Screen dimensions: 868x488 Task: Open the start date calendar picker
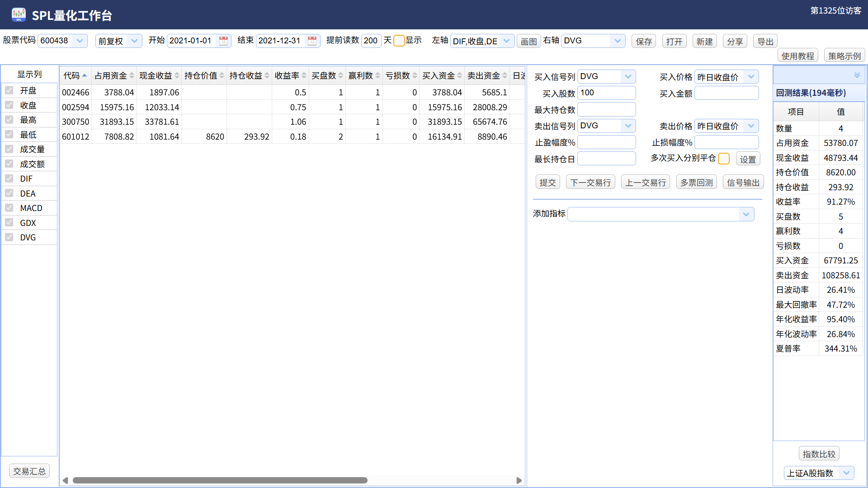(x=223, y=41)
